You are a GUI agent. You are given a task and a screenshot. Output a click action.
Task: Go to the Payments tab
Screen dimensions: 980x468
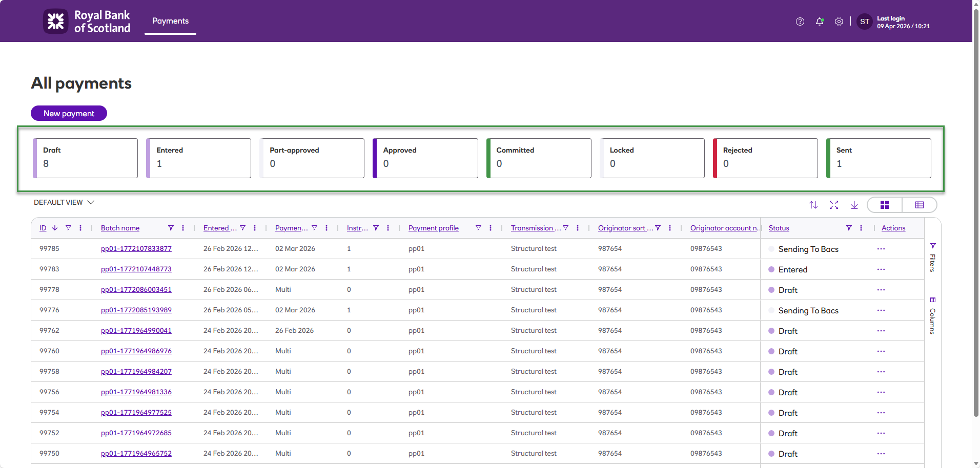click(x=170, y=21)
